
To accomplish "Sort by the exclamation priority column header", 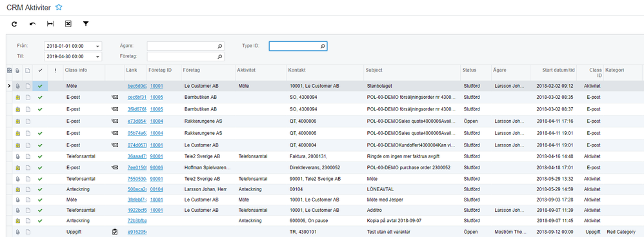I will click(55, 70).
